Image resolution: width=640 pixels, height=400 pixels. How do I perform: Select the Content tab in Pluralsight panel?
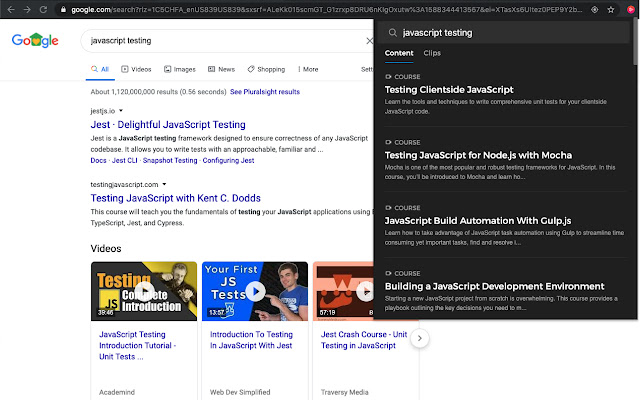[x=399, y=53]
